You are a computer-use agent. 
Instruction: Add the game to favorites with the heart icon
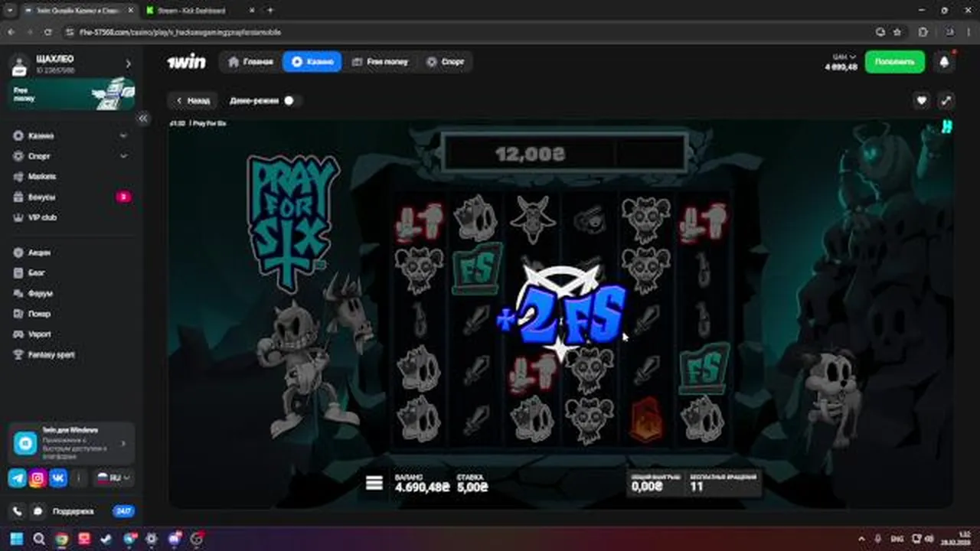922,100
